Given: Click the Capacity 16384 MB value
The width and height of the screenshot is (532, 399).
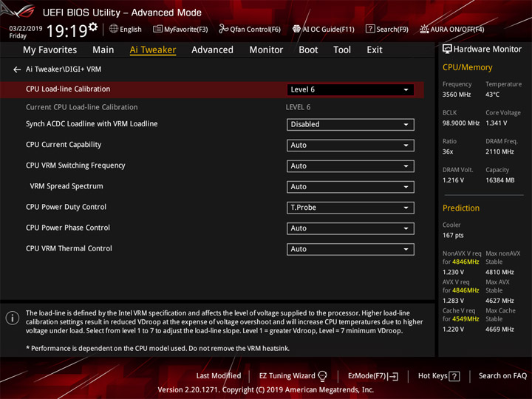Looking at the screenshot, I should click(499, 180).
